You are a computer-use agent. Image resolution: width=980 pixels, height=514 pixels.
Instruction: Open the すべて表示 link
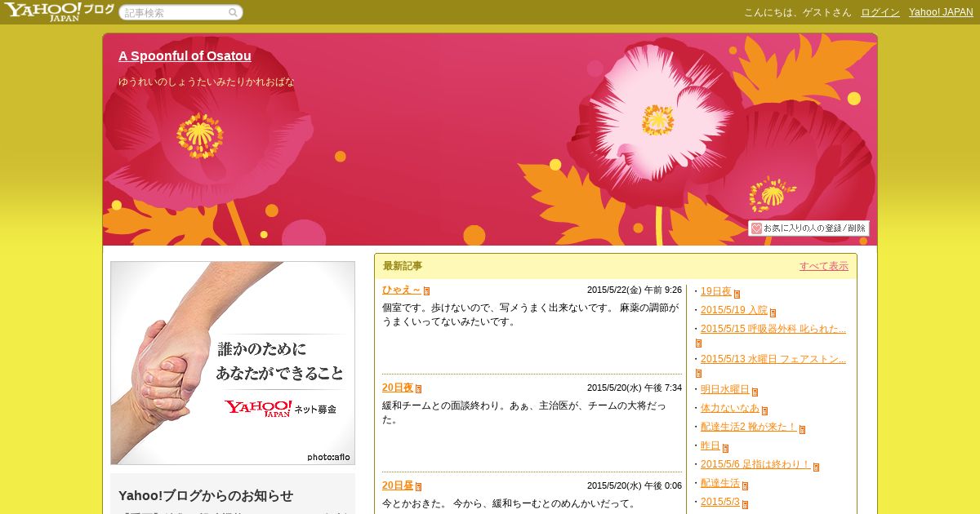tap(824, 266)
